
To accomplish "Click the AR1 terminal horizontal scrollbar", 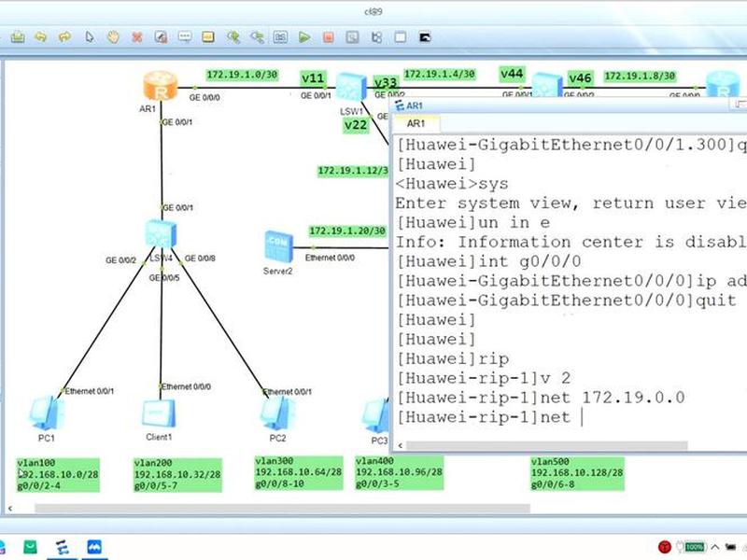I will [546, 446].
